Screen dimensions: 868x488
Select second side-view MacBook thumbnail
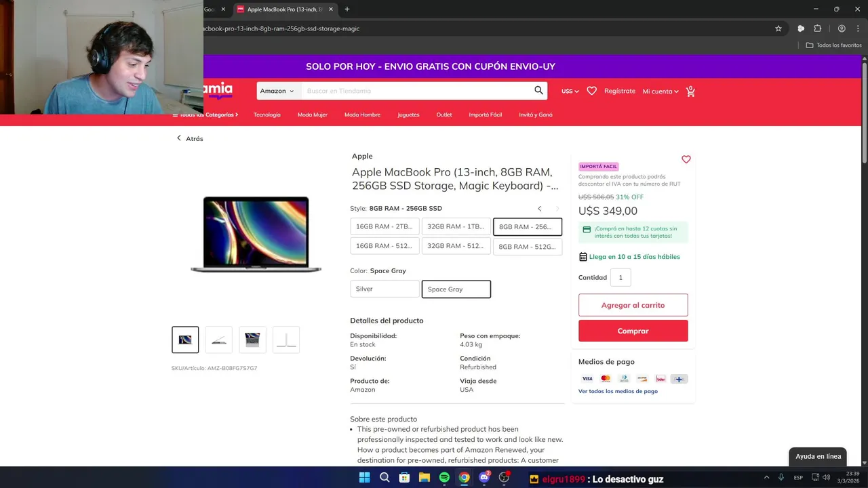(218, 340)
